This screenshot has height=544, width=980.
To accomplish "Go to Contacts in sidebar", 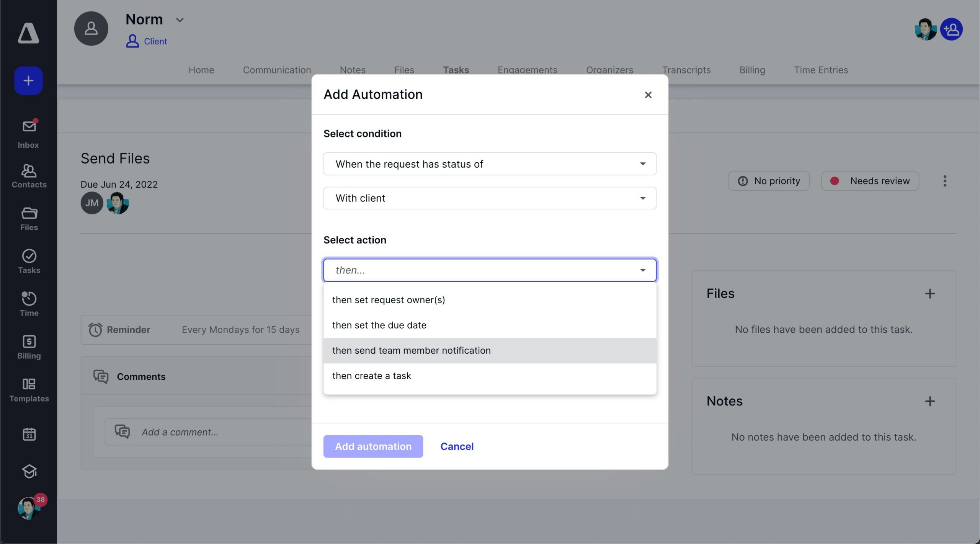I will [x=29, y=176].
